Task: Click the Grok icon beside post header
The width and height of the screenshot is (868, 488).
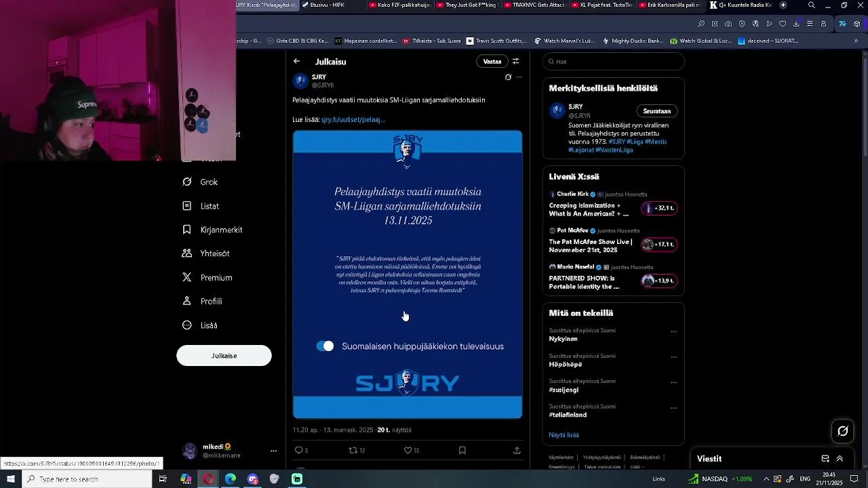Action: tap(508, 77)
